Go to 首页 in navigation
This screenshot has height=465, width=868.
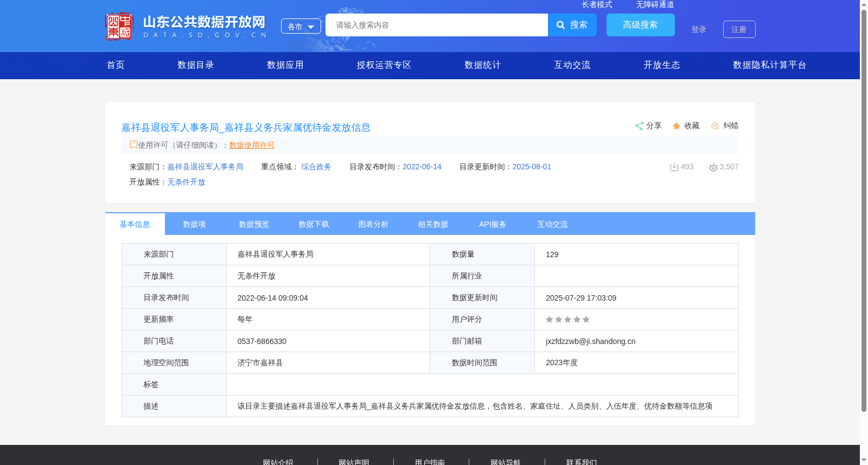[116, 65]
